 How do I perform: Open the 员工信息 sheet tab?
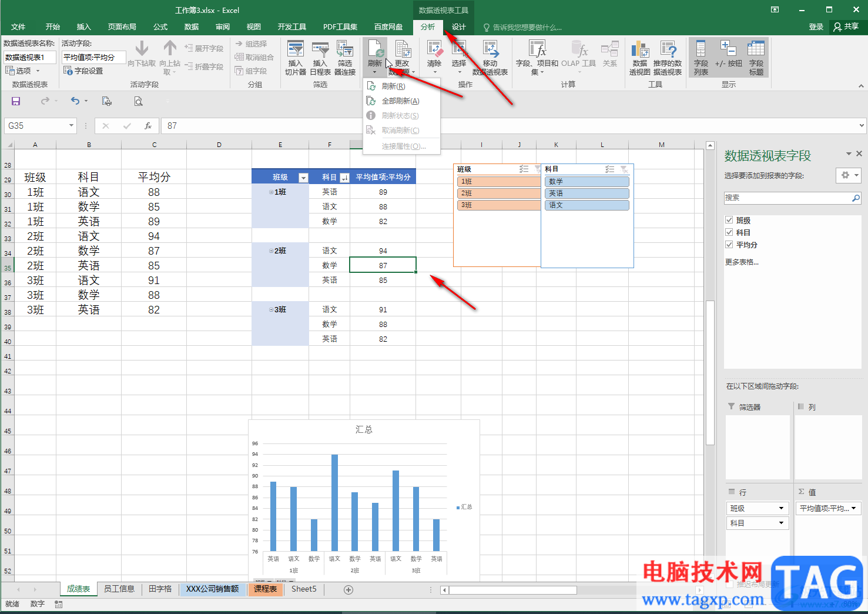[x=119, y=589]
